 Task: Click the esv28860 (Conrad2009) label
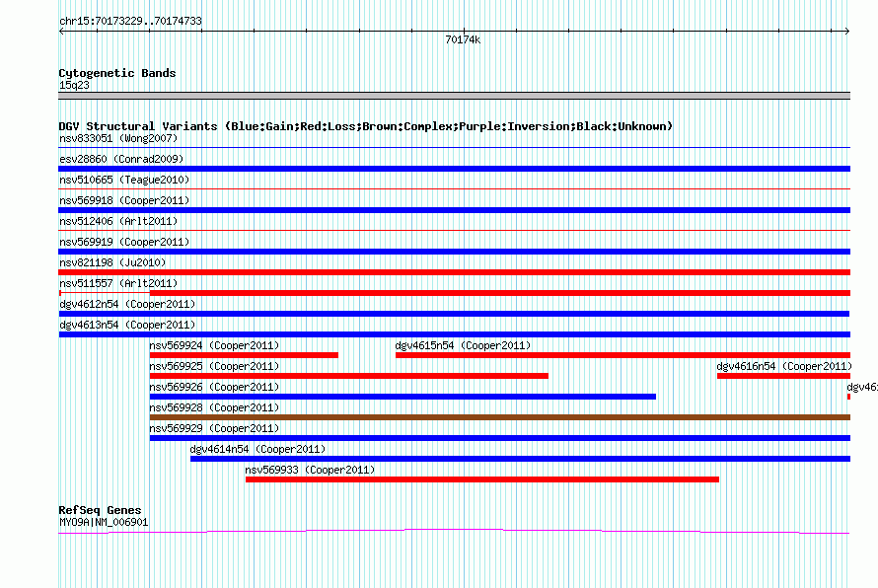pyautogui.click(x=121, y=159)
